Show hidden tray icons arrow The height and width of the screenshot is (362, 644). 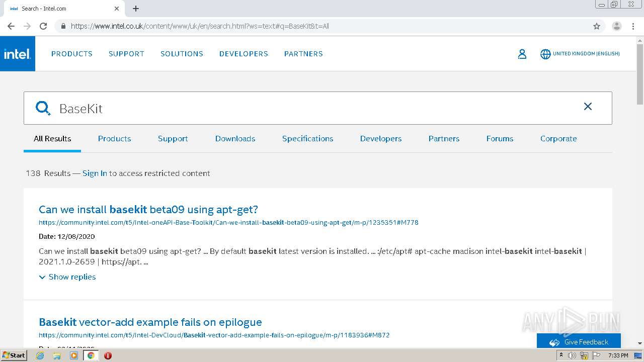pos(561,355)
